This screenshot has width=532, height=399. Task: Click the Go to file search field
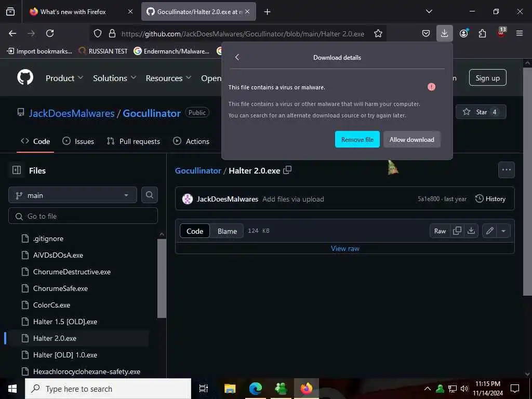point(83,216)
